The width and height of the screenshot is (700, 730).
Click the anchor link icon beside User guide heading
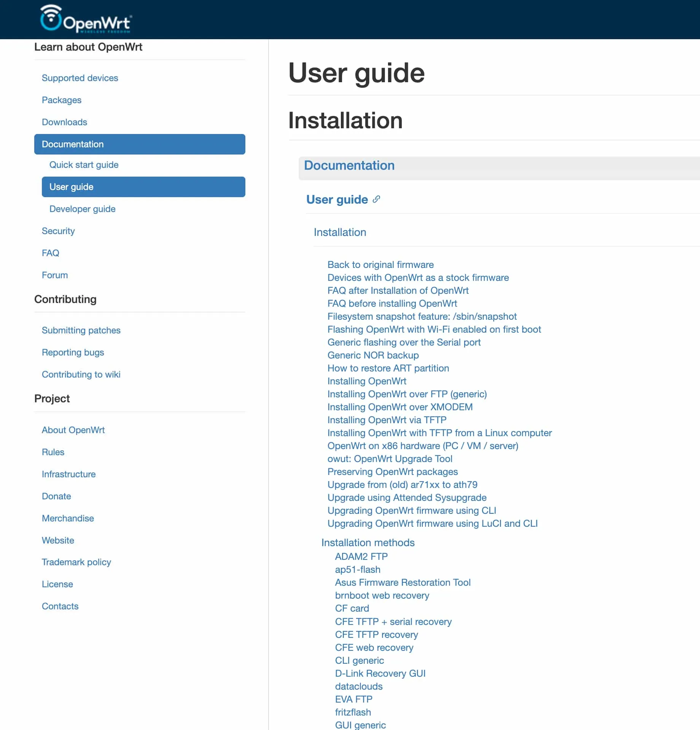[376, 199]
